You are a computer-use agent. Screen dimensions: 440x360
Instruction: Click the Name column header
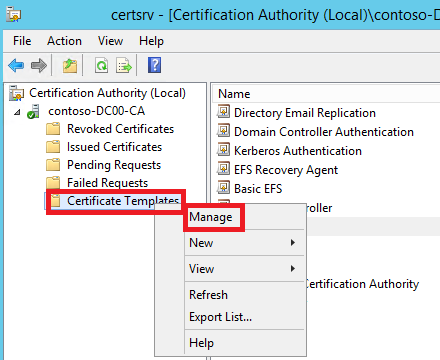tap(234, 94)
